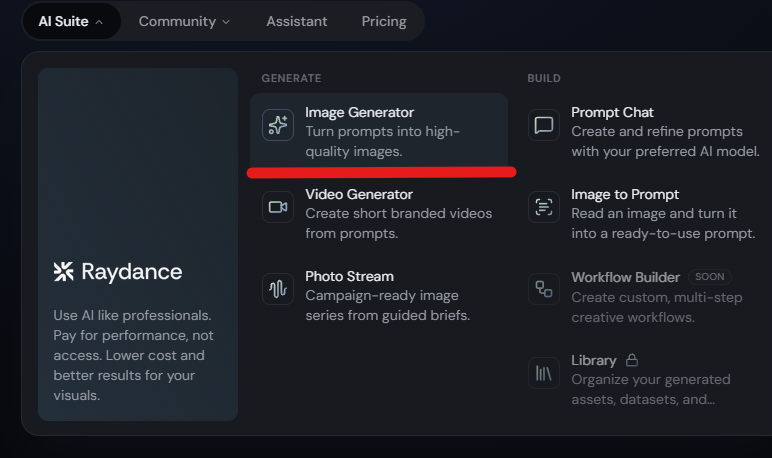Open the Library title link
Viewport: 772px width, 458px height.
[594, 360]
